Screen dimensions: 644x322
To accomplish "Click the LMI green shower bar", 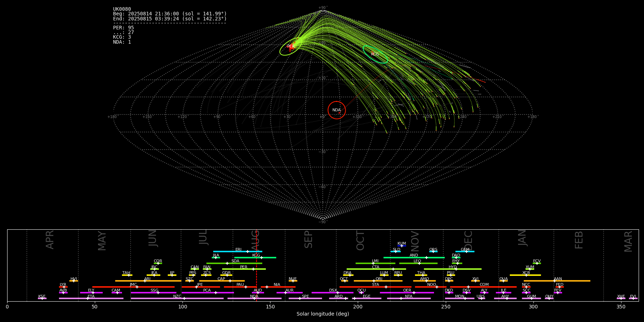I will pyautogui.click(x=375, y=263).
